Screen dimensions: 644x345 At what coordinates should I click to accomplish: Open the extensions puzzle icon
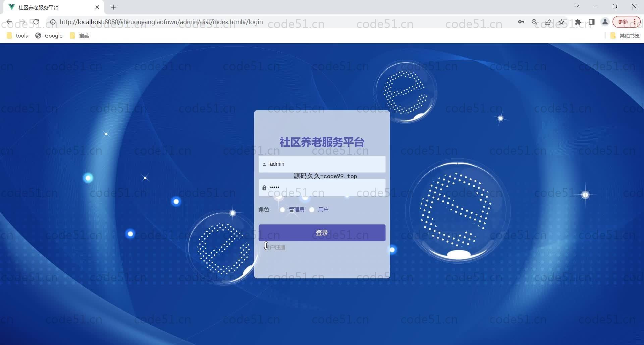tap(578, 22)
